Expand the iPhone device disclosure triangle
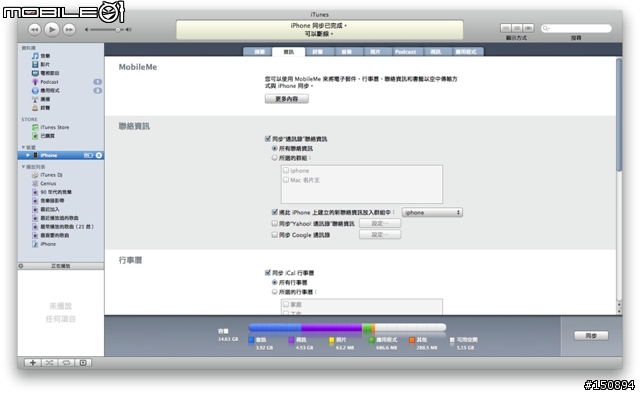The image size is (640, 393). pyautogui.click(x=28, y=155)
